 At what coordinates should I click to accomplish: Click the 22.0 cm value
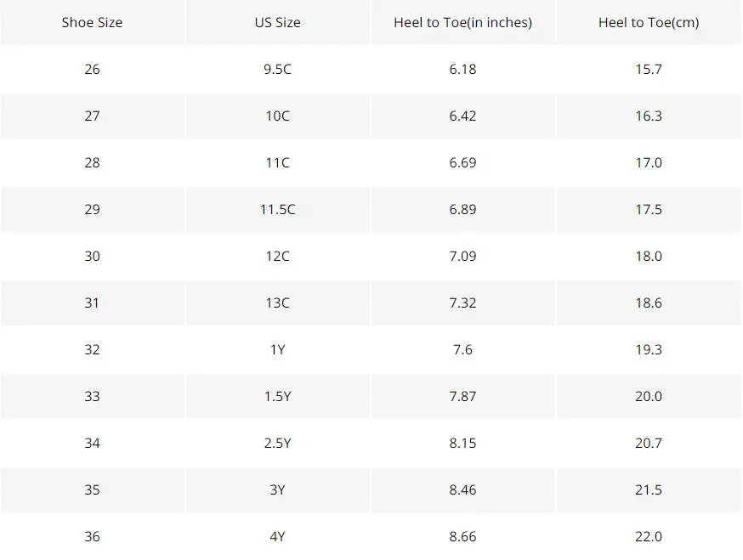649,536
